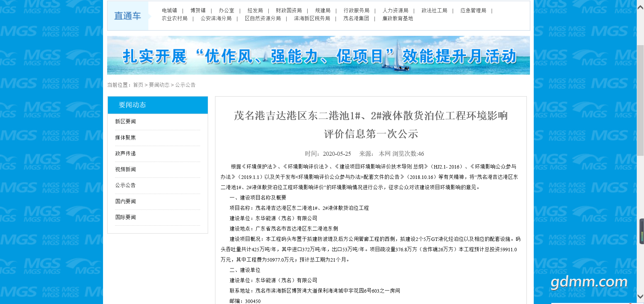Open the 农业农村局 link
644x304 pixels.
pos(175,19)
